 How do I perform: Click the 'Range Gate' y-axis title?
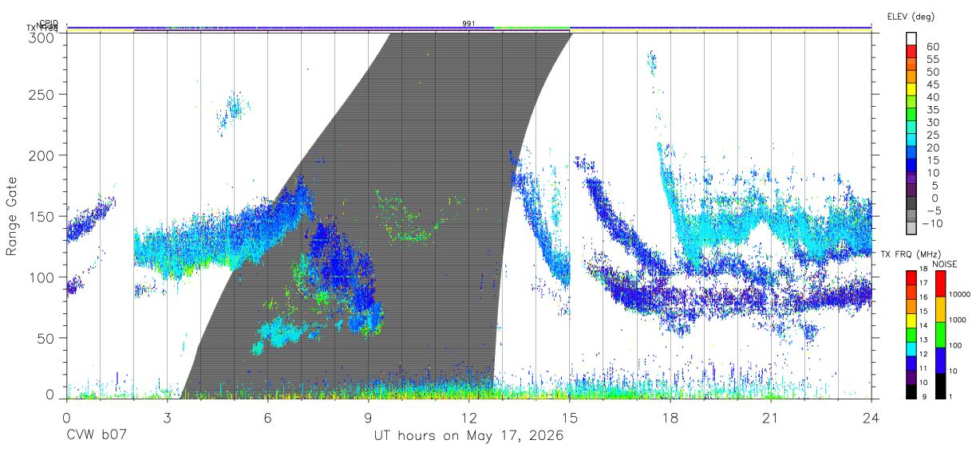click(x=12, y=218)
